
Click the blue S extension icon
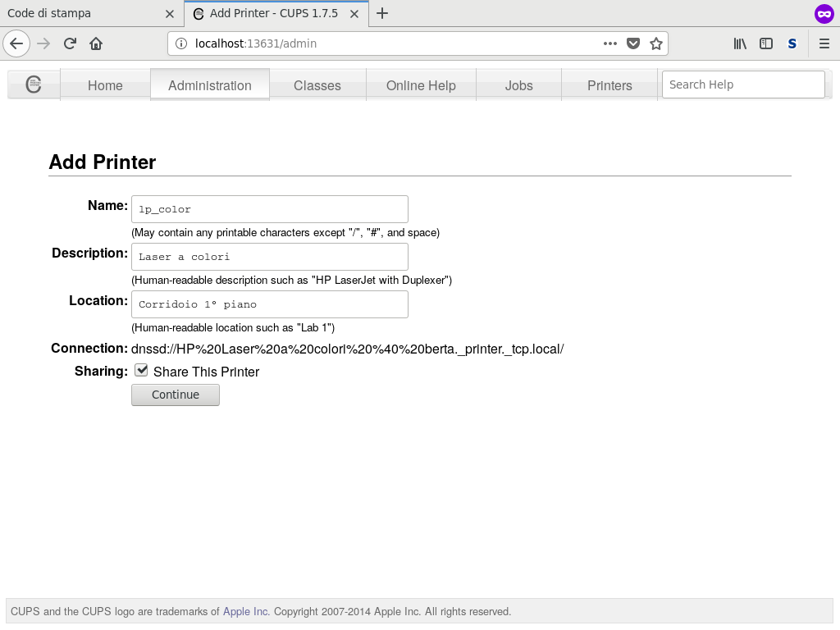[x=792, y=43]
